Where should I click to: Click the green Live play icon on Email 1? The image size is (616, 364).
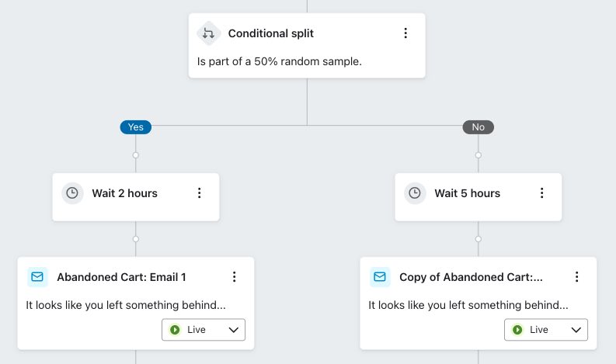coord(175,330)
